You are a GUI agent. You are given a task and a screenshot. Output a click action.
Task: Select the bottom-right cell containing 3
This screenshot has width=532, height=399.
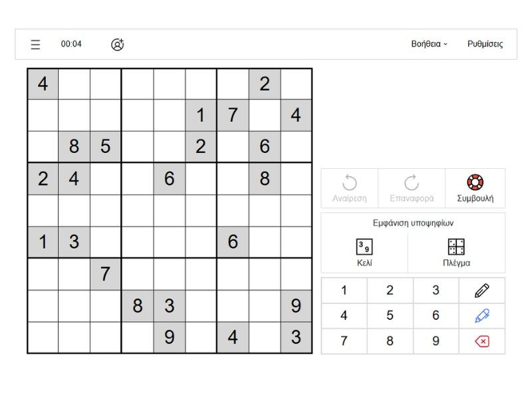(x=296, y=337)
